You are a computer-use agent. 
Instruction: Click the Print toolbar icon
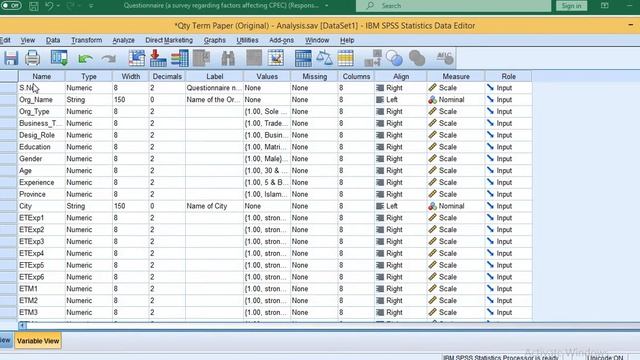pos(32,58)
